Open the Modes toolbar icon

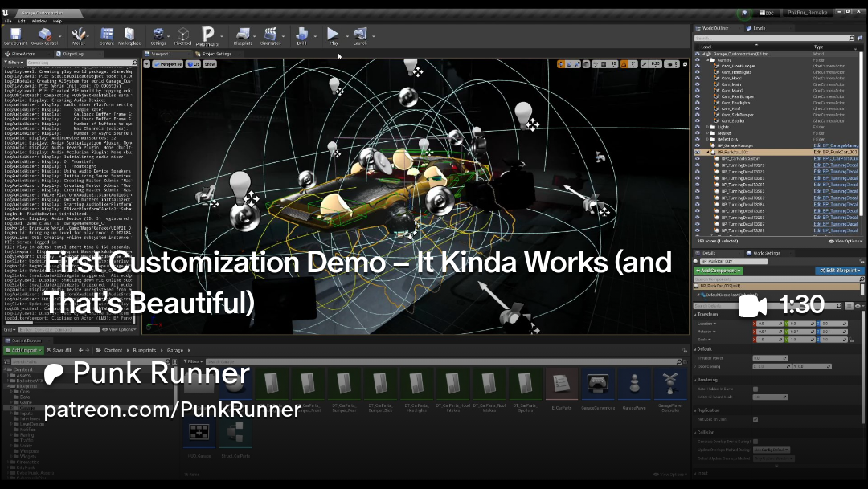[78, 35]
